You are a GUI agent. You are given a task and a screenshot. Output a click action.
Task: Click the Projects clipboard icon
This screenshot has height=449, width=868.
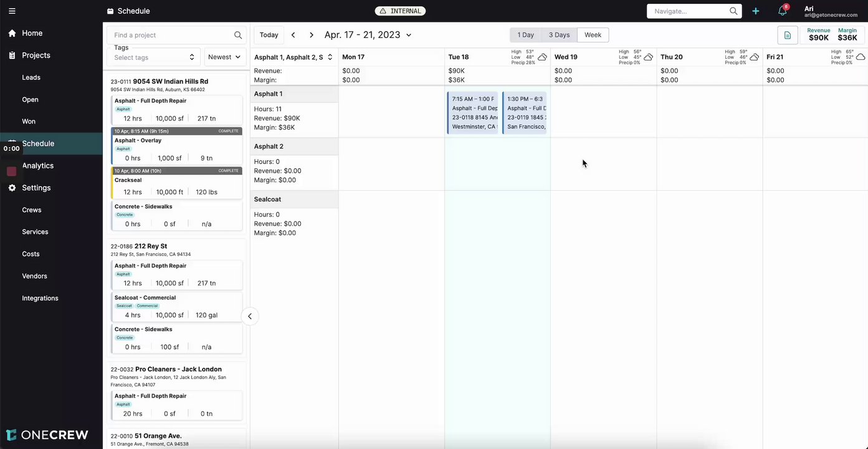click(12, 56)
